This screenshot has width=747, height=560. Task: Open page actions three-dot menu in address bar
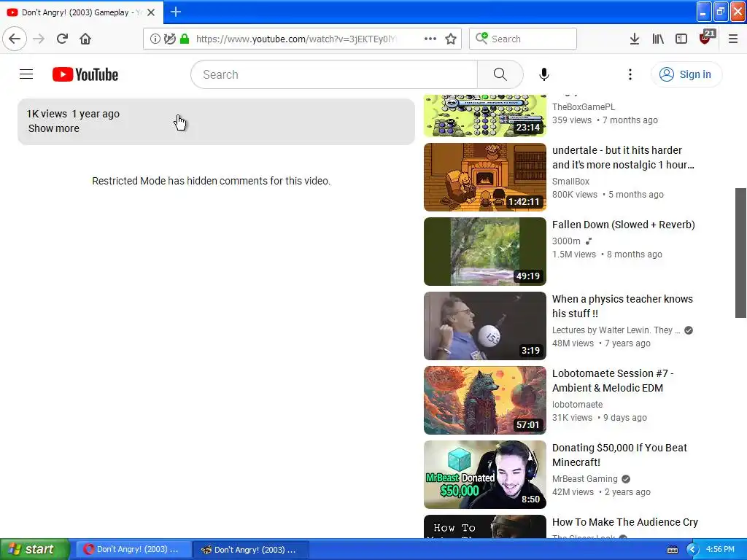pyautogui.click(x=430, y=39)
